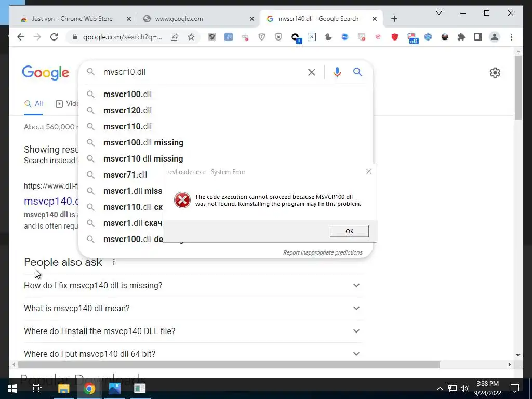
Task: Start voice search with the microphone icon
Action: click(x=337, y=72)
